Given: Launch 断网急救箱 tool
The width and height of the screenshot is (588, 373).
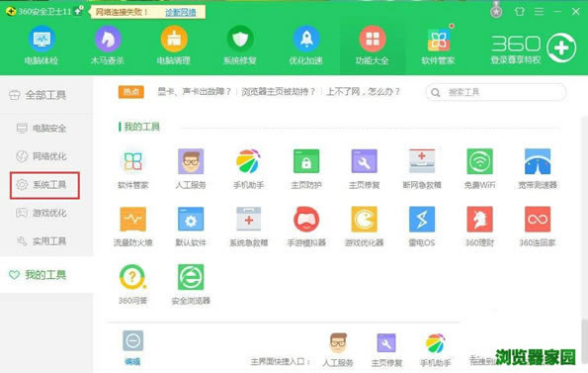Looking at the screenshot, I should point(422,168).
